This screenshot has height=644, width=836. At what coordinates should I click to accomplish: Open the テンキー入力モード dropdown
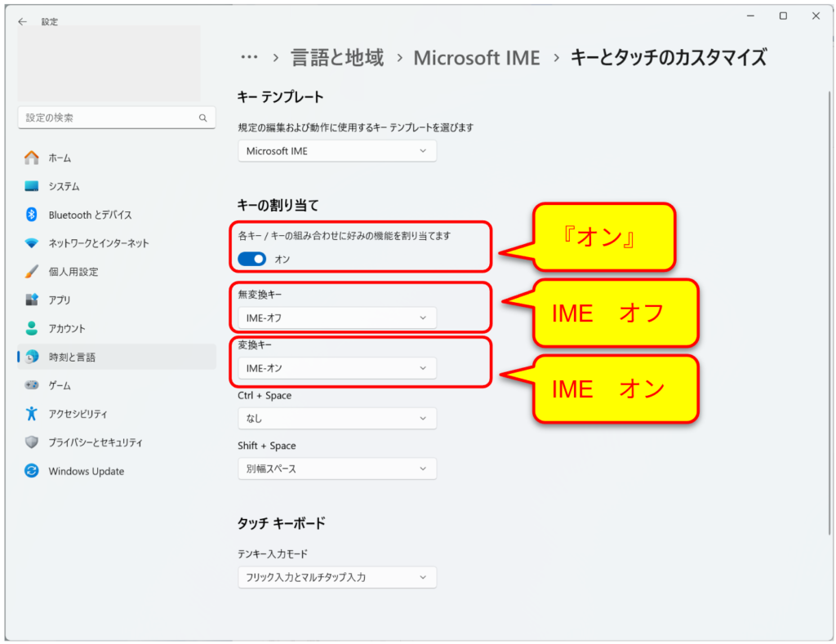tap(337, 577)
